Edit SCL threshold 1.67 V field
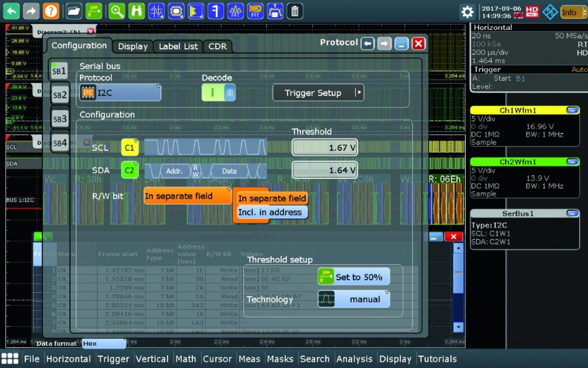Screen dimensions: 588x368 [x=325, y=148]
